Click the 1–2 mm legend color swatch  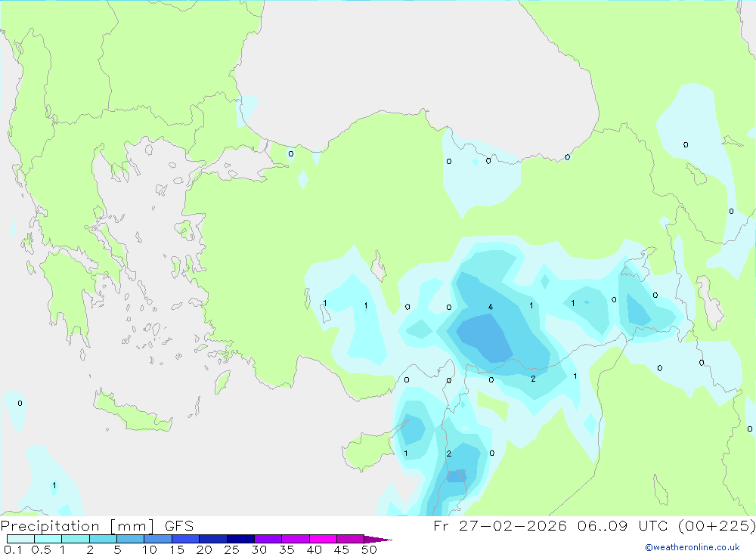point(76,539)
